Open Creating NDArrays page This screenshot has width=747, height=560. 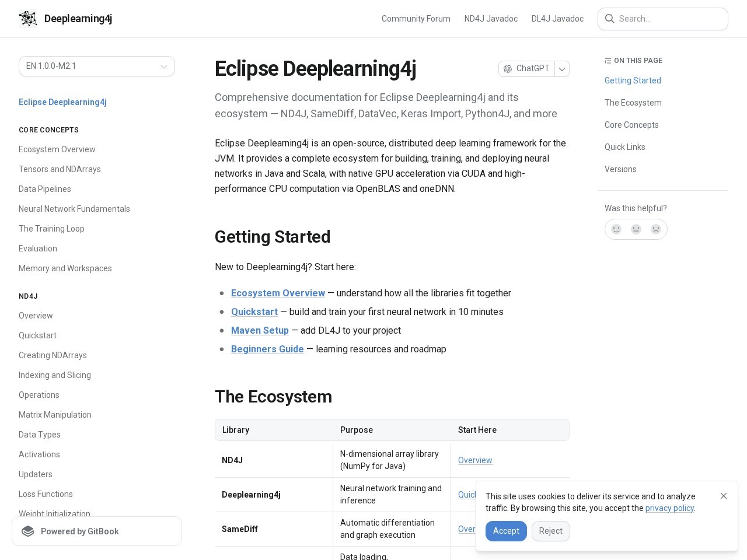pos(53,355)
